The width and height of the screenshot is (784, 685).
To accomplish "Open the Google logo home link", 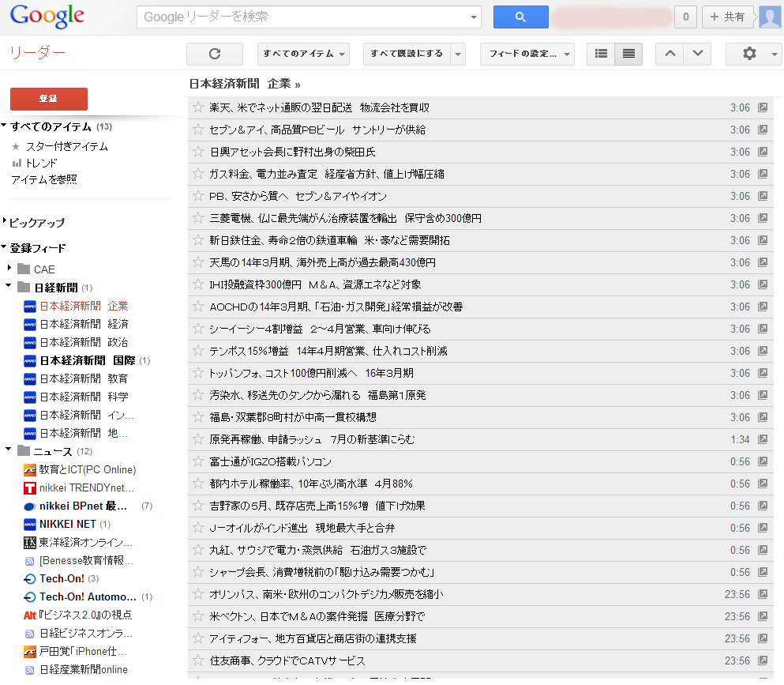I will (x=47, y=17).
